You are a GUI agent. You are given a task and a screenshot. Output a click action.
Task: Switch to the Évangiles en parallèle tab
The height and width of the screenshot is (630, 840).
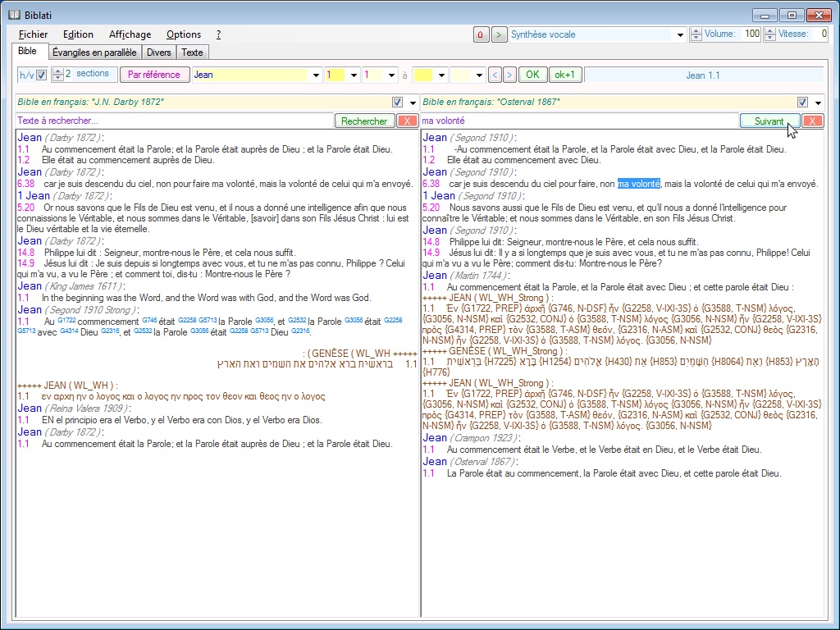(94, 52)
